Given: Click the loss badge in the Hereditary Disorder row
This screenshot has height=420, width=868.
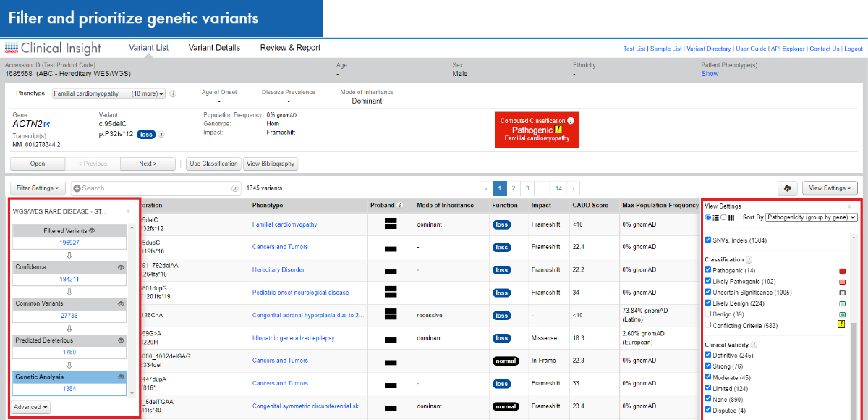Looking at the screenshot, I should (x=501, y=269).
